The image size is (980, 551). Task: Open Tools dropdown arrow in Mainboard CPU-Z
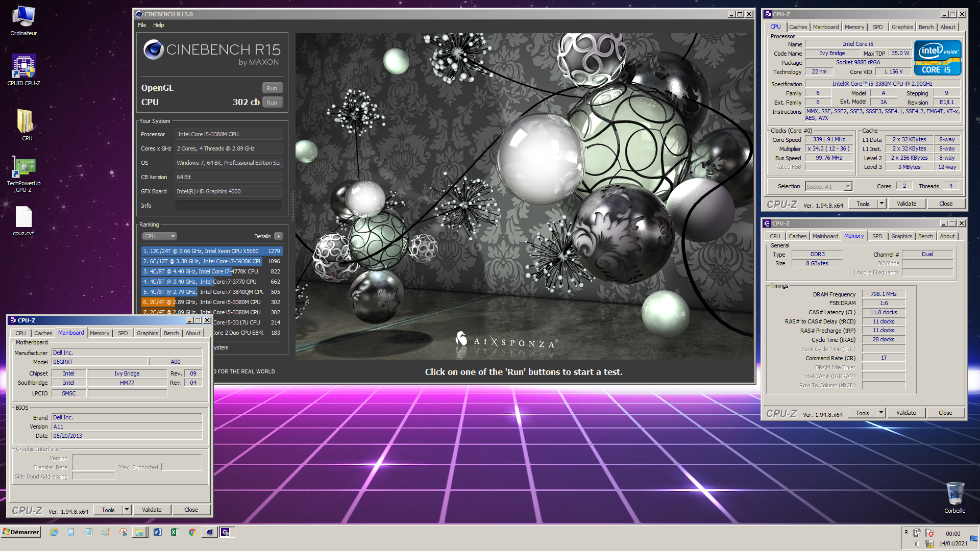(x=127, y=510)
